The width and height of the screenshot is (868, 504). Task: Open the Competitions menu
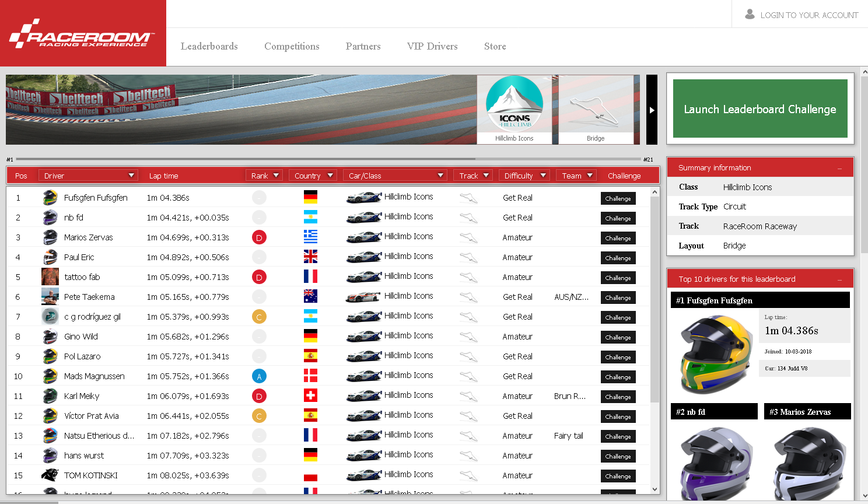click(292, 47)
